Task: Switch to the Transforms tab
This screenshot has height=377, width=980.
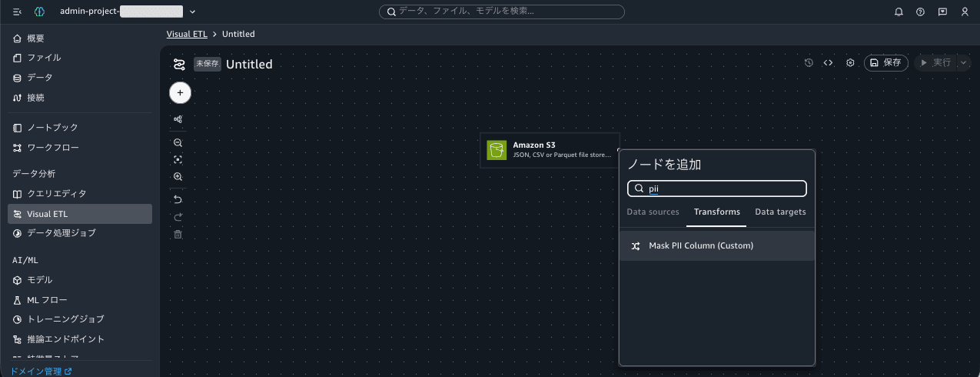Action: (x=717, y=212)
